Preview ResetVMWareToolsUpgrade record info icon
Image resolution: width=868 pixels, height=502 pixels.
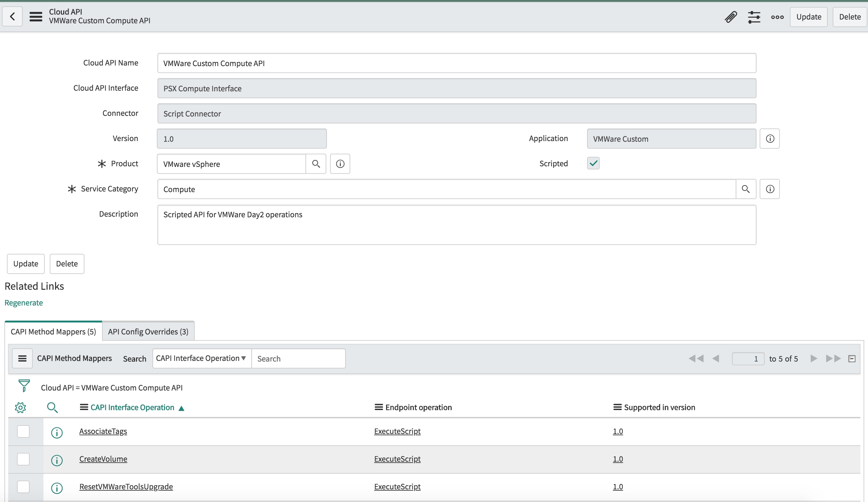(x=57, y=488)
